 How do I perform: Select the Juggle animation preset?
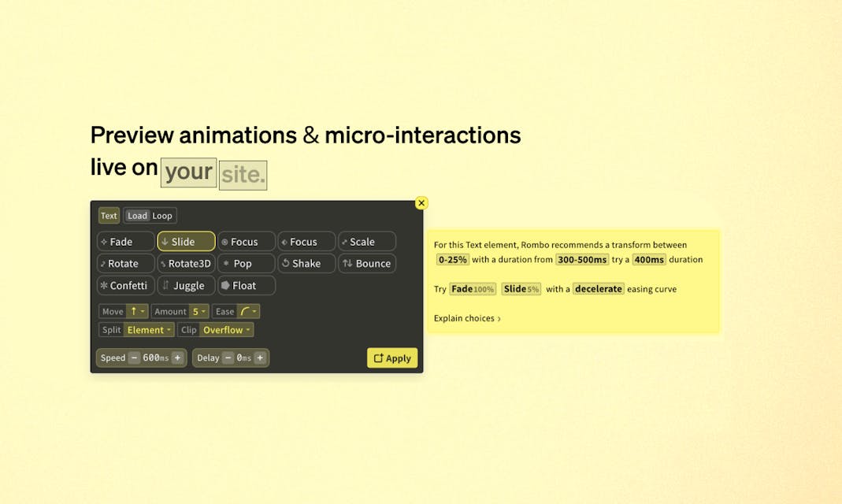[x=186, y=286]
